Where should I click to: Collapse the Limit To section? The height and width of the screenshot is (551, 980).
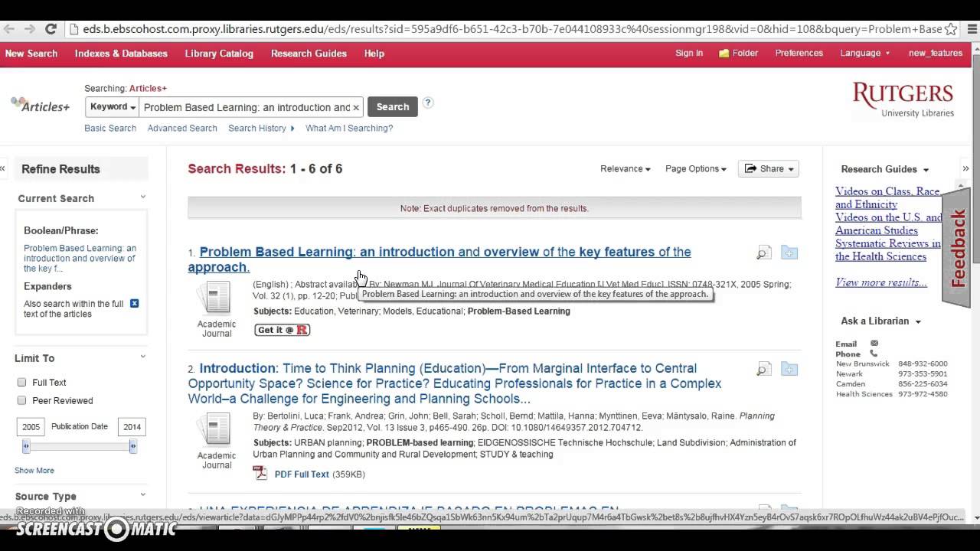point(142,357)
